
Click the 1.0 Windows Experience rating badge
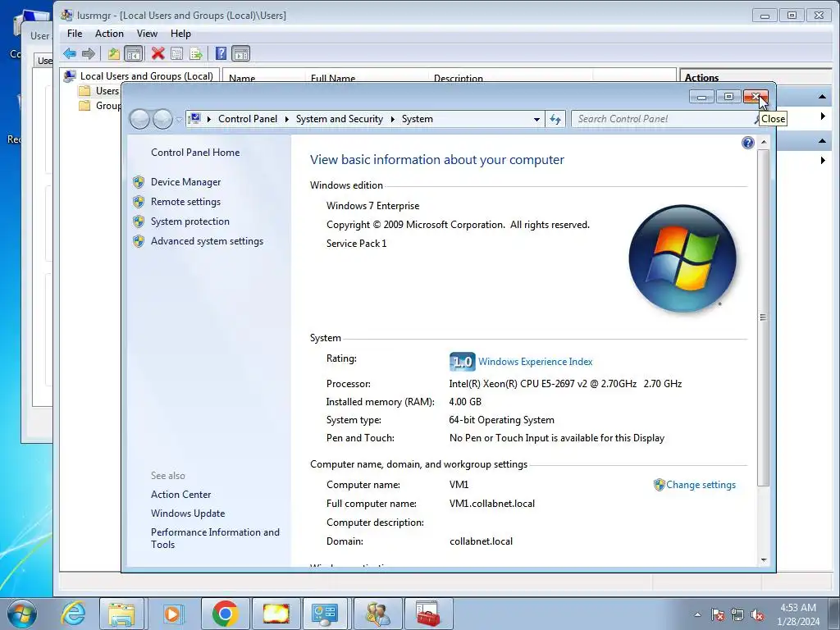tap(462, 362)
